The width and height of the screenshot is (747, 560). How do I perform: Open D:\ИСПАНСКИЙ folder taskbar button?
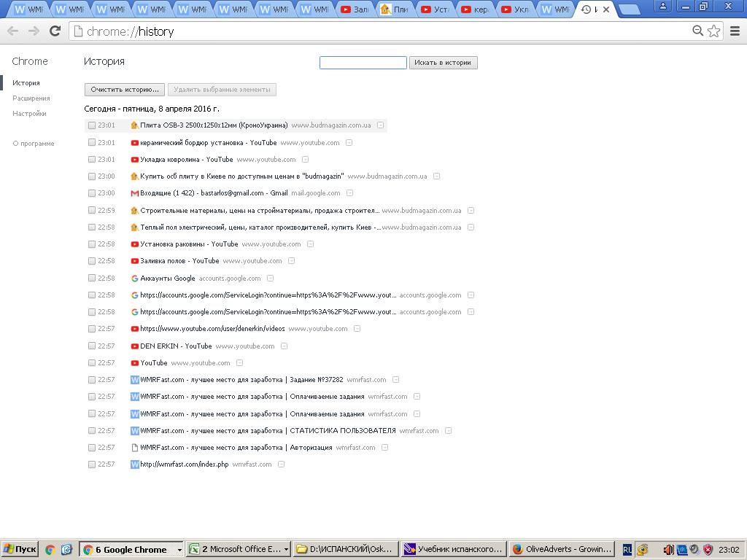(345, 550)
